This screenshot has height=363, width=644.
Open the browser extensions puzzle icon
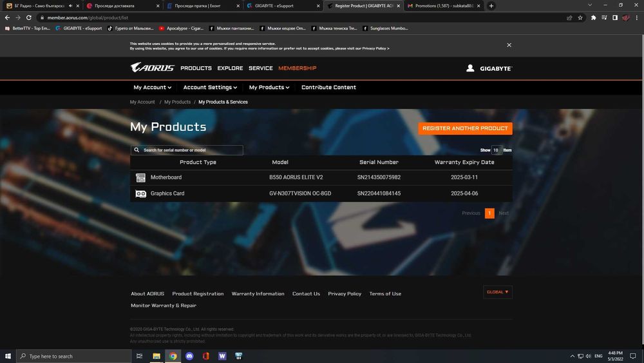point(594,17)
